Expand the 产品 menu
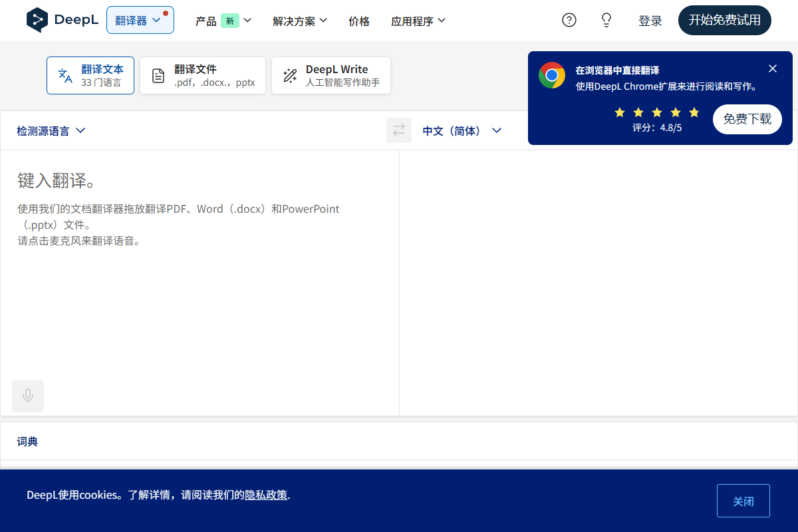Screen dimensions: 798x532 [223, 21]
